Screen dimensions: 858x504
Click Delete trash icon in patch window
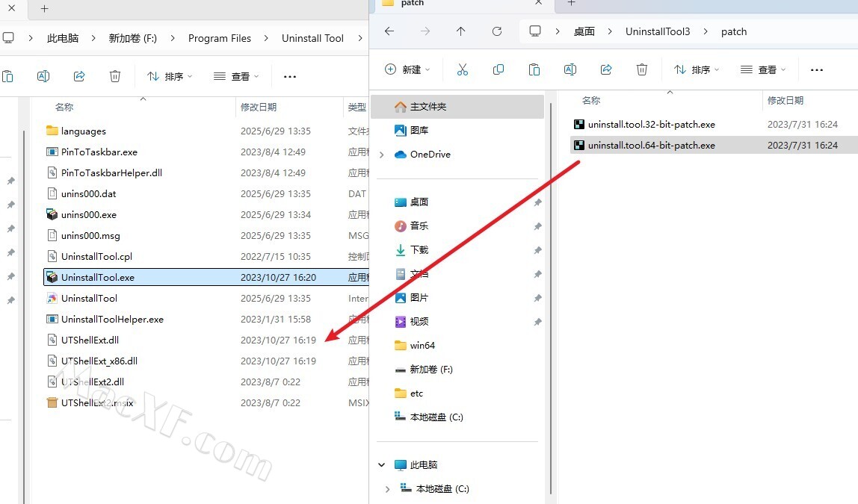pyautogui.click(x=642, y=69)
